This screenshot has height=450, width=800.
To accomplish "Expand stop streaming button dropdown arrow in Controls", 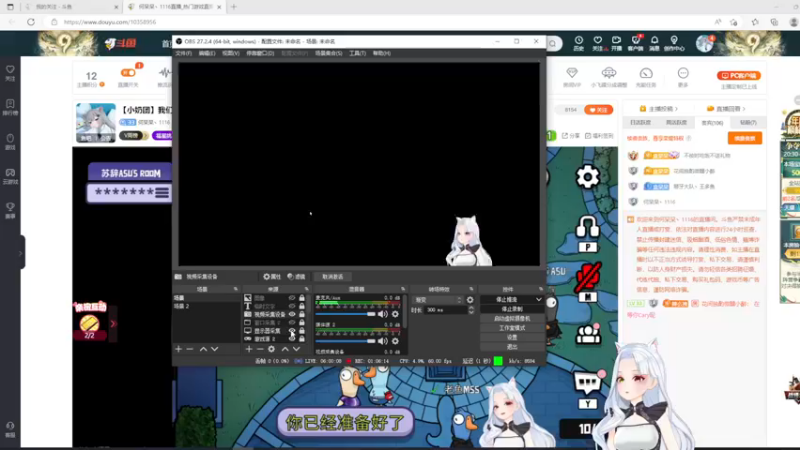I will 538,299.
